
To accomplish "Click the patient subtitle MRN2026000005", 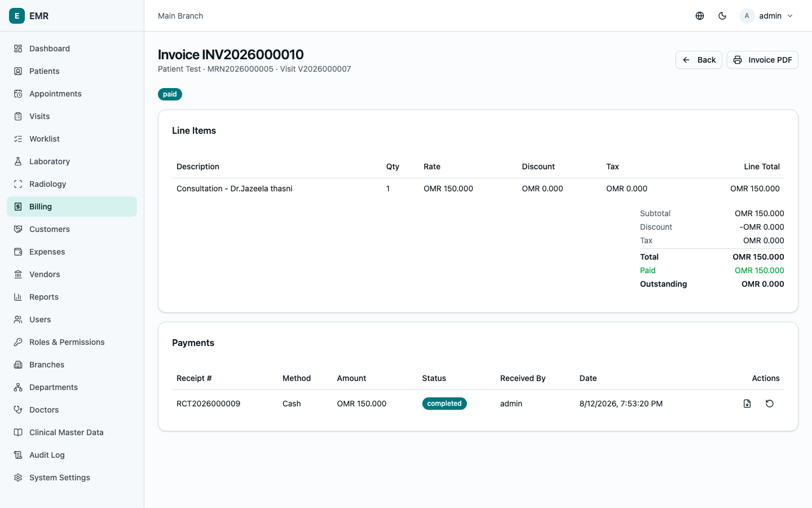I will (240, 69).
